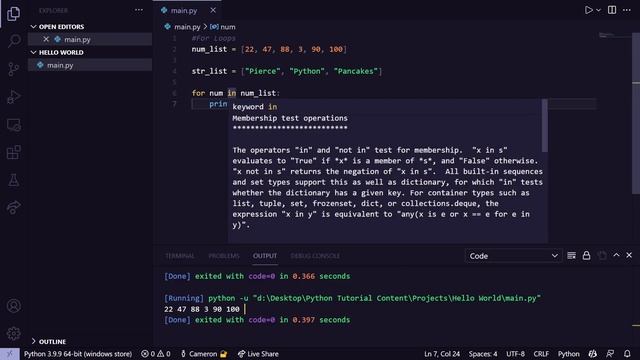This screenshot has width=640, height=360.
Task: Select Python 3.9.9 interpreter in status bar
Action: (x=78, y=354)
